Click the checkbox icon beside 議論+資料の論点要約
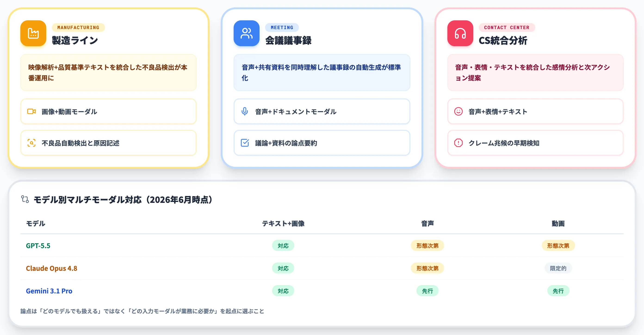This screenshot has height=335, width=644. tap(245, 143)
